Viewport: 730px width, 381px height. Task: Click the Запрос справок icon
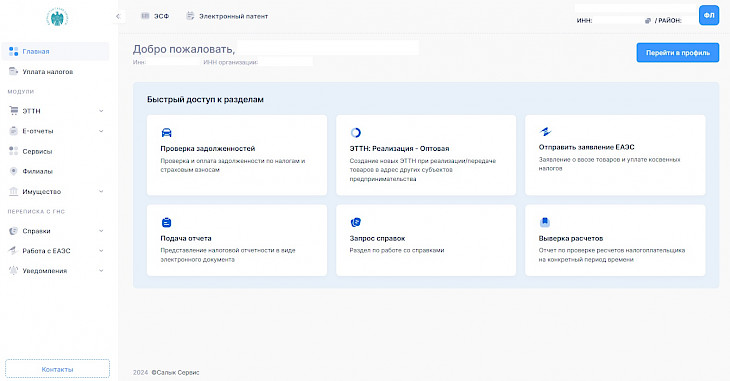pos(356,223)
